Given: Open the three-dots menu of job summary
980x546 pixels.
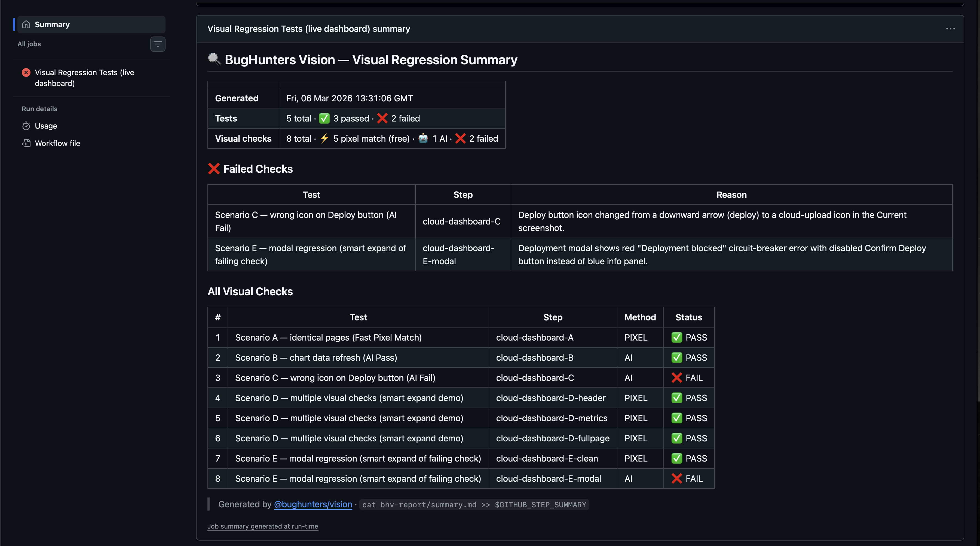Looking at the screenshot, I should click(950, 29).
